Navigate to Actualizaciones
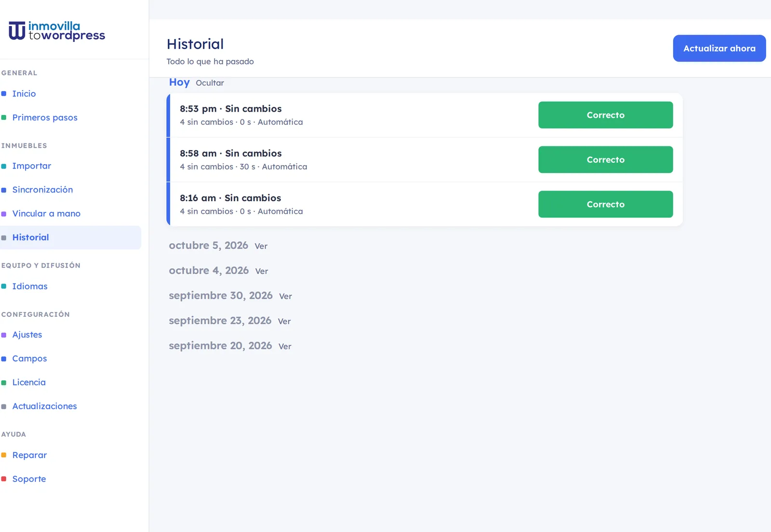771x532 pixels. 44,406
